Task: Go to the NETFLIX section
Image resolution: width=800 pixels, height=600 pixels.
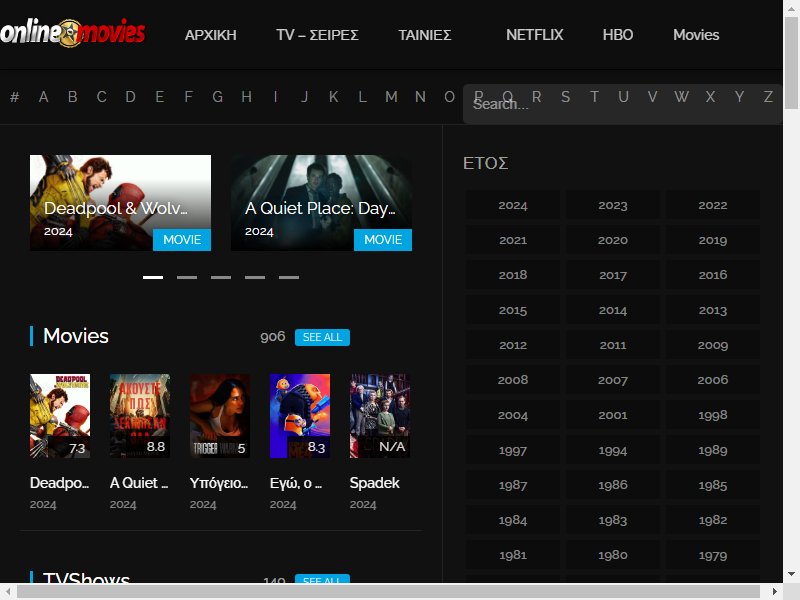Action: (x=535, y=35)
